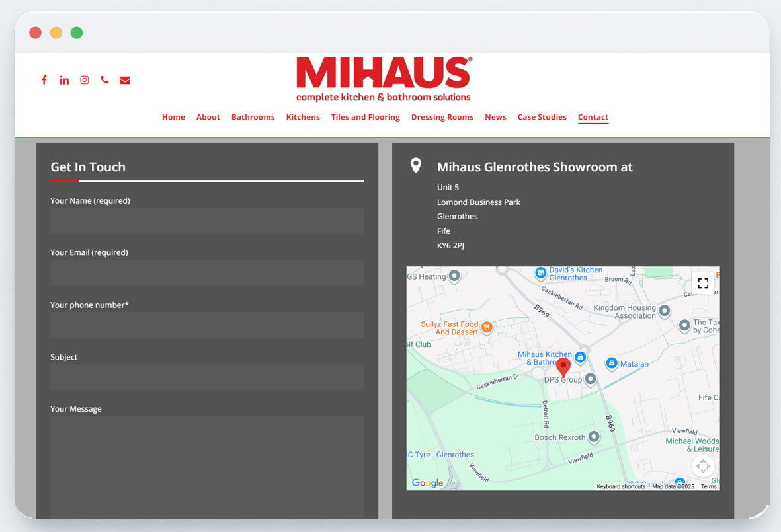Screen dimensions: 781x532
Task: Click the Bosch Rexroth map pin
Action: click(594, 437)
